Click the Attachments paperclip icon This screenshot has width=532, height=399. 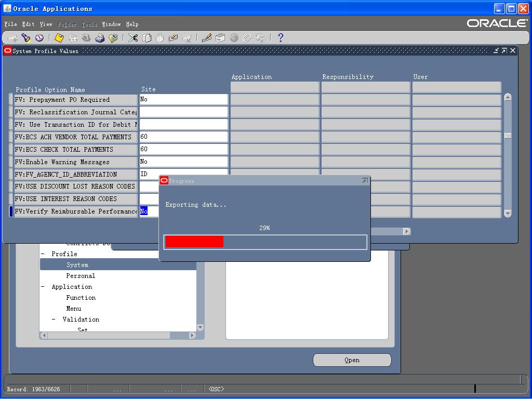click(247, 38)
